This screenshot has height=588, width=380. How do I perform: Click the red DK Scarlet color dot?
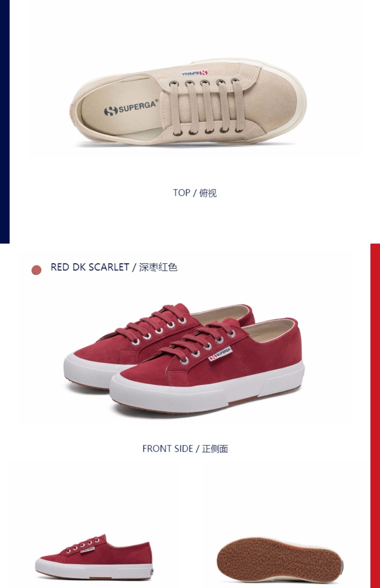point(36,270)
